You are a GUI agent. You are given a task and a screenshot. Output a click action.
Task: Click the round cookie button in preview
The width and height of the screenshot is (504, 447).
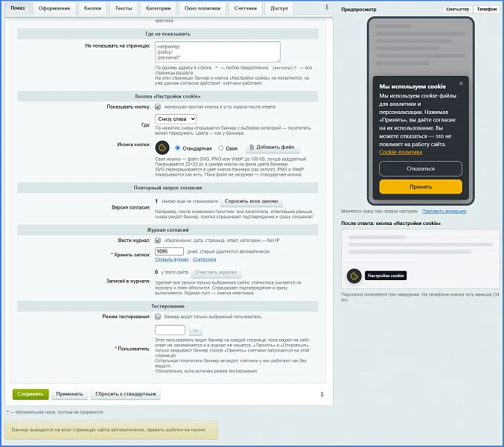tap(354, 276)
